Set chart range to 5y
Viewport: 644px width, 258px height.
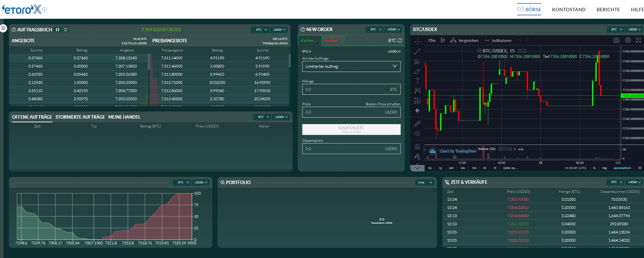(x=430, y=168)
